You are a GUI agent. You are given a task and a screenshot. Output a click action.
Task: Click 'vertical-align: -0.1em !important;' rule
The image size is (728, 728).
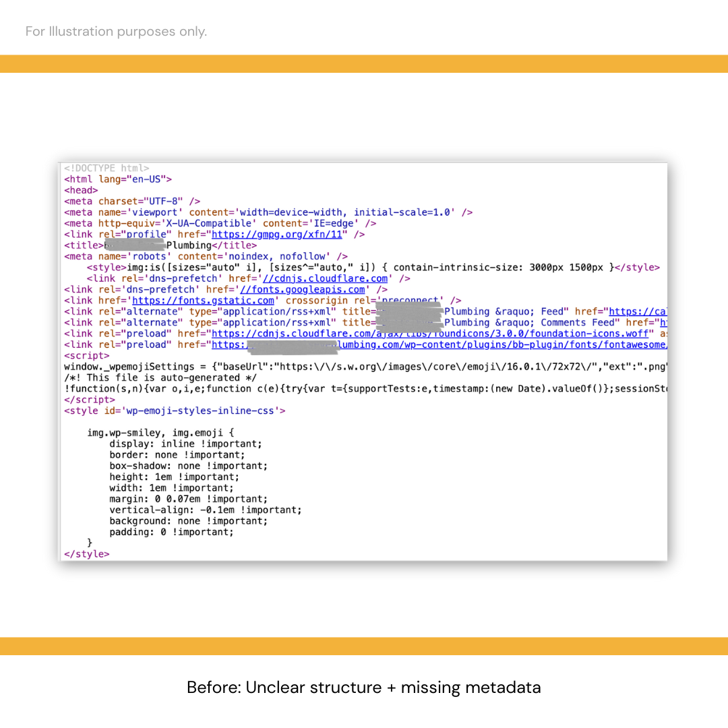[206, 510]
